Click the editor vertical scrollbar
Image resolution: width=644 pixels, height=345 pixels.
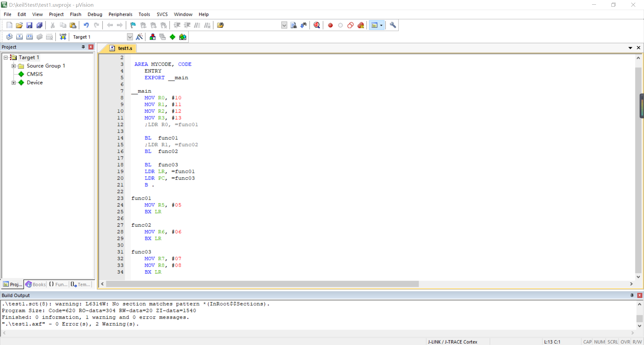[638, 170]
